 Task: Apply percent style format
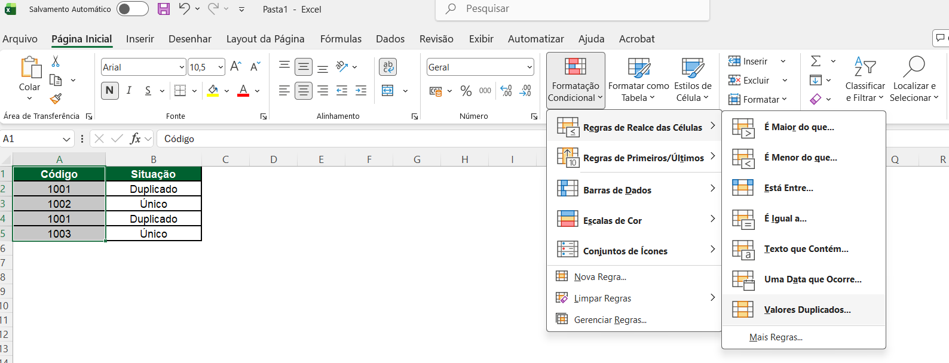point(466,91)
